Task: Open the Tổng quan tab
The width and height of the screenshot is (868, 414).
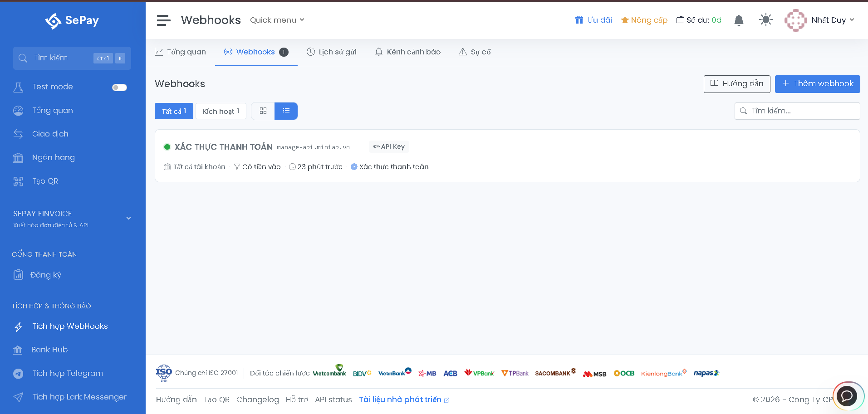Action: (x=181, y=52)
